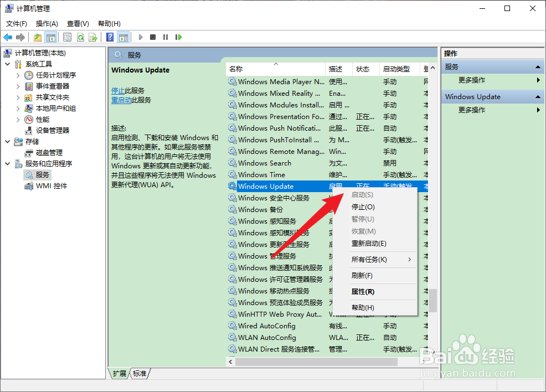The width and height of the screenshot is (546, 392).
Task: Click the Stop service square icon
Action: pyautogui.click(x=152, y=37)
